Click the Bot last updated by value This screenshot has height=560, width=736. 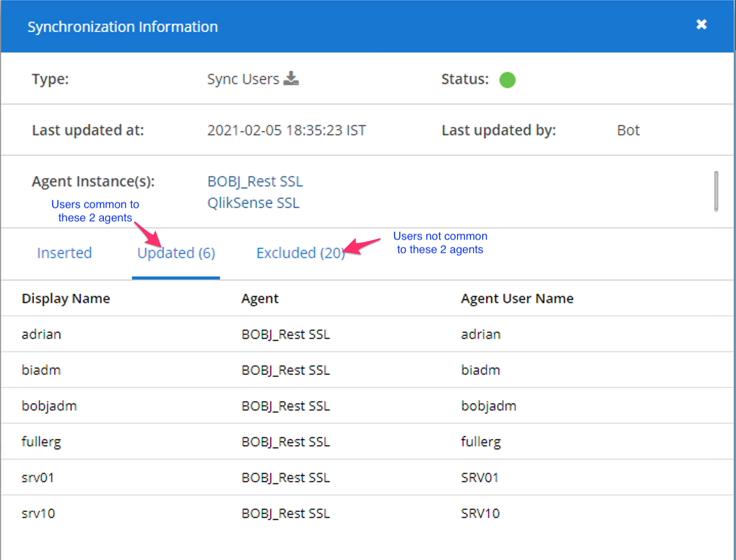pos(629,131)
